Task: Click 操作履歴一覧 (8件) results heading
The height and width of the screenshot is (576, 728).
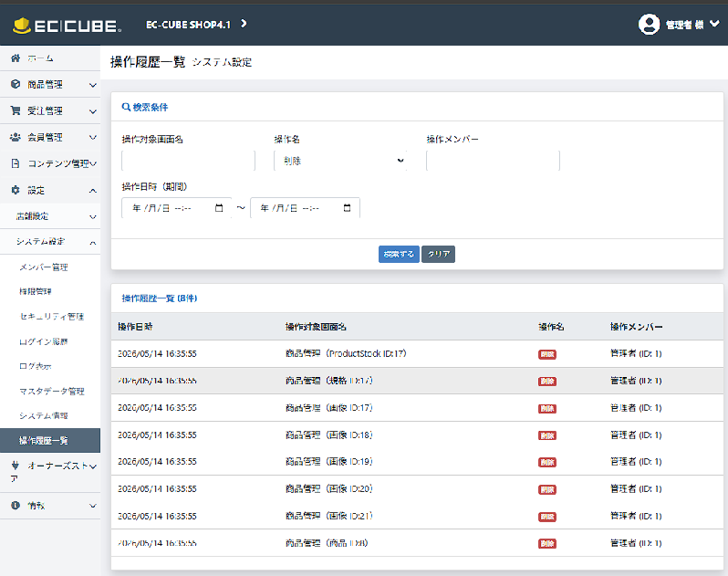Action: 160,298
